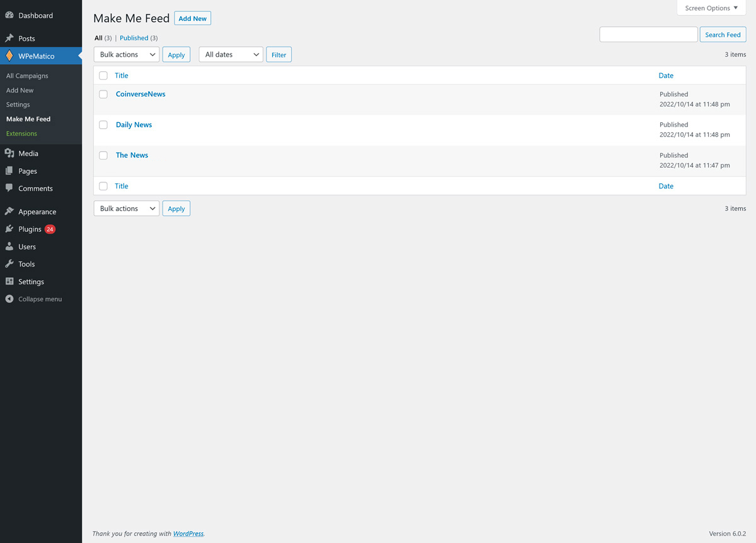Open the CoinverseNews feed link
Screen dimensions: 756x543
click(x=140, y=94)
